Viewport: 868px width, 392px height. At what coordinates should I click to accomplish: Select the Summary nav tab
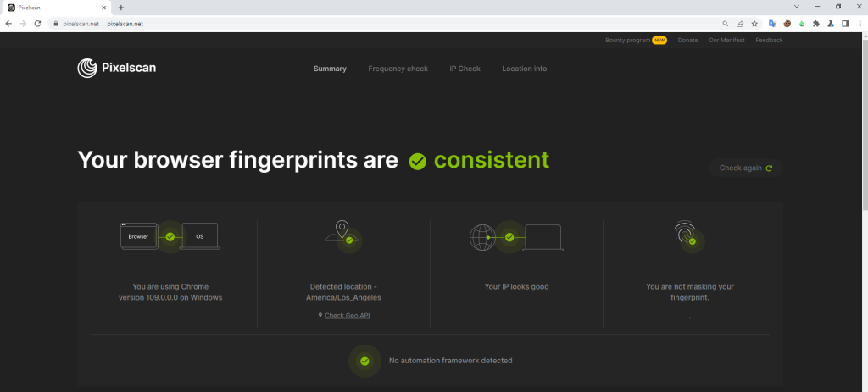(x=330, y=69)
